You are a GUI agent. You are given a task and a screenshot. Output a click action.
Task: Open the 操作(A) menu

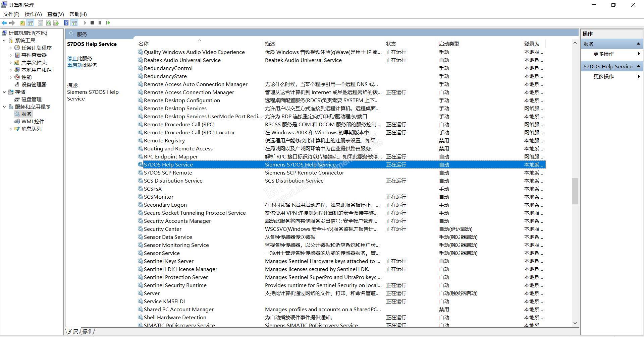[33, 14]
